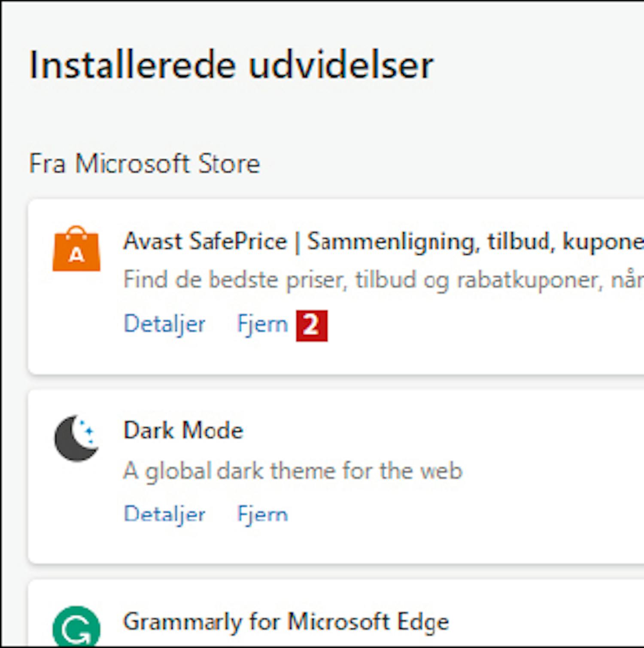Click the green Grammarly logo icon
This screenshot has width=644, height=648.
click(x=76, y=627)
